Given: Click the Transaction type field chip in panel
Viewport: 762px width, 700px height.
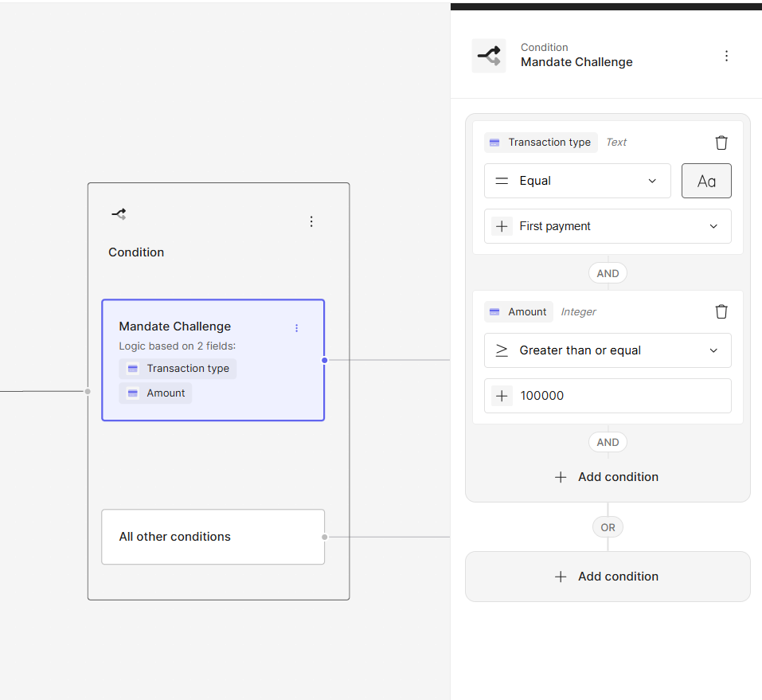Looking at the screenshot, I should (541, 143).
